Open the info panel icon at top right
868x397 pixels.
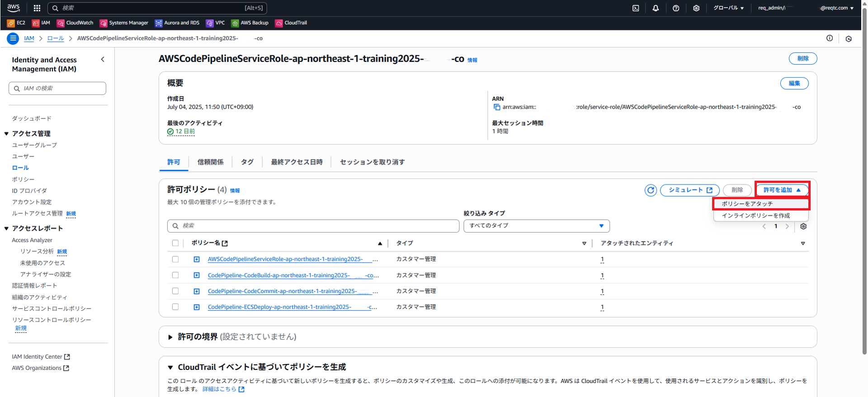click(830, 38)
